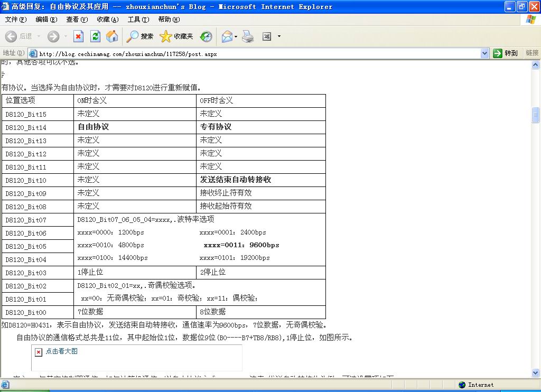
Task: Click the Back (后退) navigation button
Action: coord(19,36)
